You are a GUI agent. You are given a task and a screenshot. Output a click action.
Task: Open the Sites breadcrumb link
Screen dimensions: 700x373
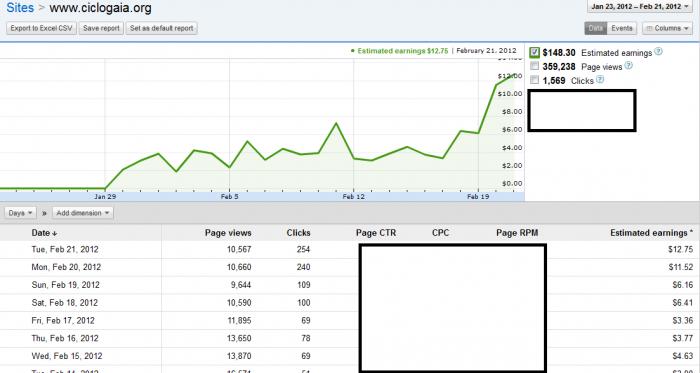[x=20, y=8]
